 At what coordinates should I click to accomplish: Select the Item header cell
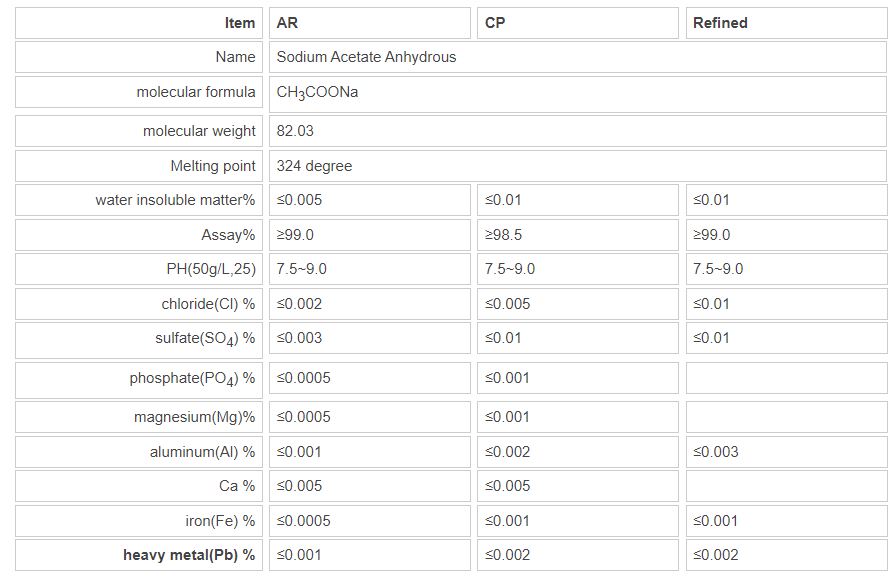[139, 23]
